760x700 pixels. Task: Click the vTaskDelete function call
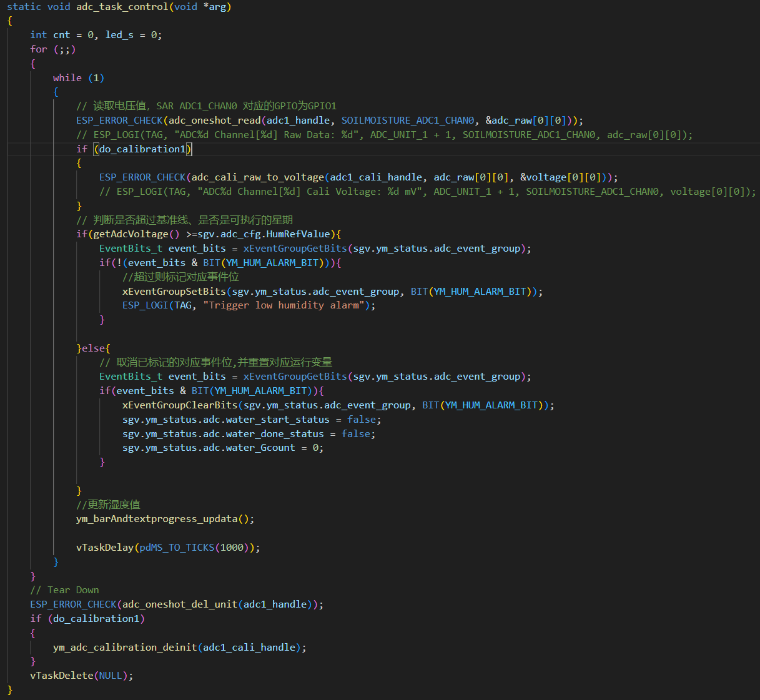pyautogui.click(x=62, y=676)
